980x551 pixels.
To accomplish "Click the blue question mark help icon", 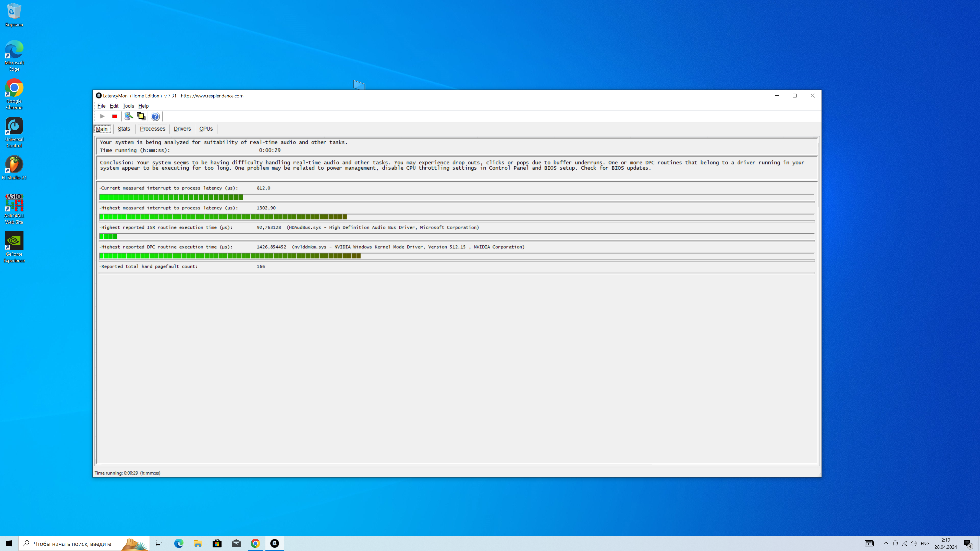I will click(x=155, y=116).
